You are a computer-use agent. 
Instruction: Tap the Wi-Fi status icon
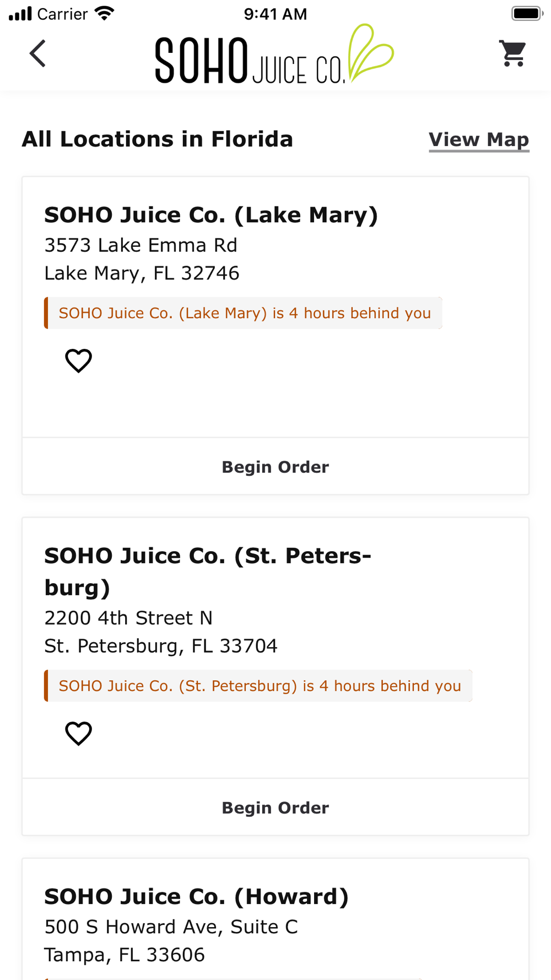pyautogui.click(x=104, y=13)
